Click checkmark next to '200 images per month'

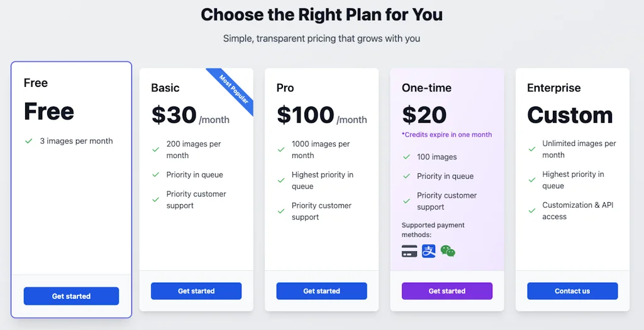(x=155, y=149)
